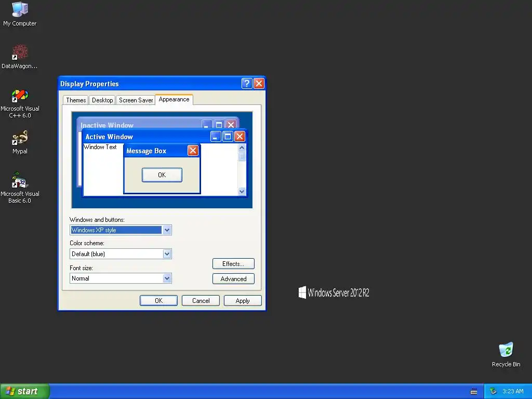Open the My Computer desktop icon
Viewport: 532px width, 399px height.
20,14
